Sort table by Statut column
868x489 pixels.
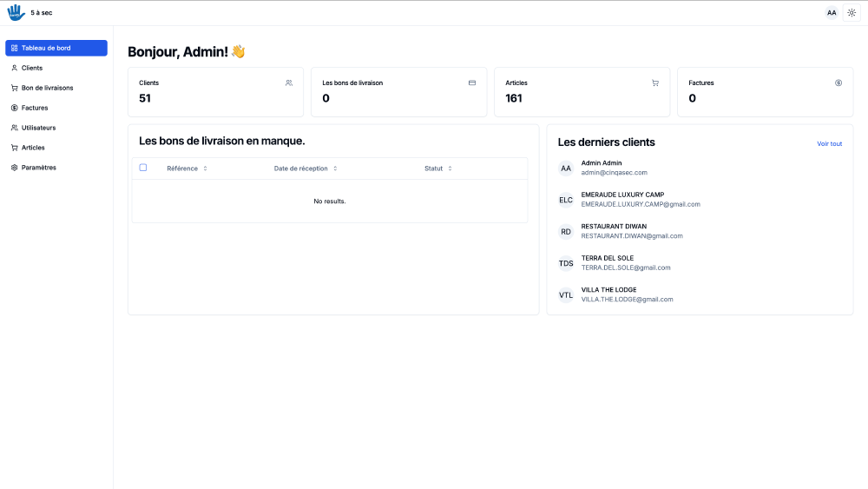[x=450, y=169]
